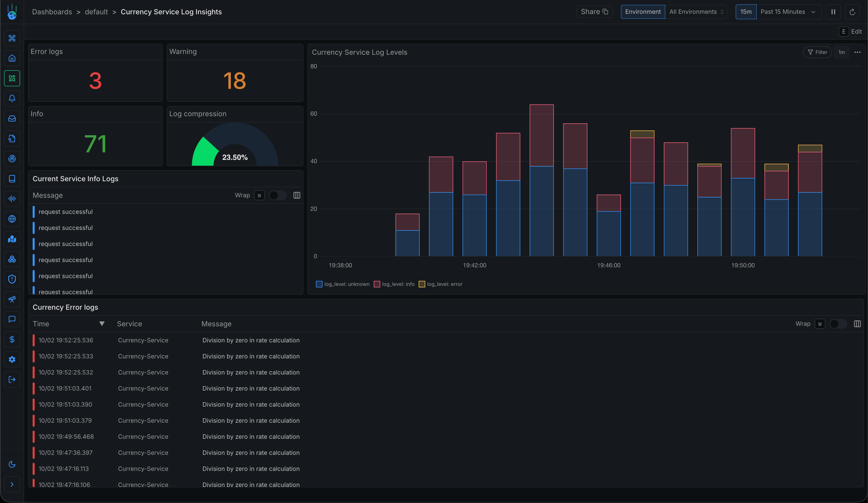
Task: Enable Wrap for Current Service Info Logs
Action: (278, 195)
